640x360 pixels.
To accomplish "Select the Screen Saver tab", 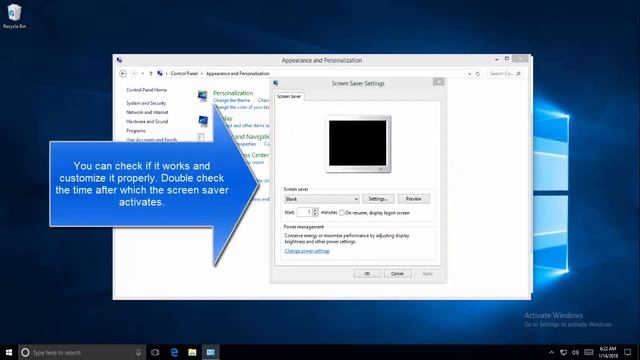I will pos(289,97).
